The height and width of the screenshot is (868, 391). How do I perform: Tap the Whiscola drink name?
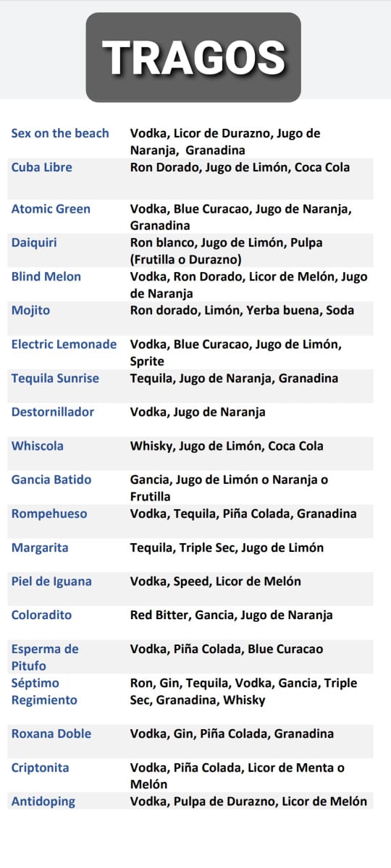(x=37, y=446)
